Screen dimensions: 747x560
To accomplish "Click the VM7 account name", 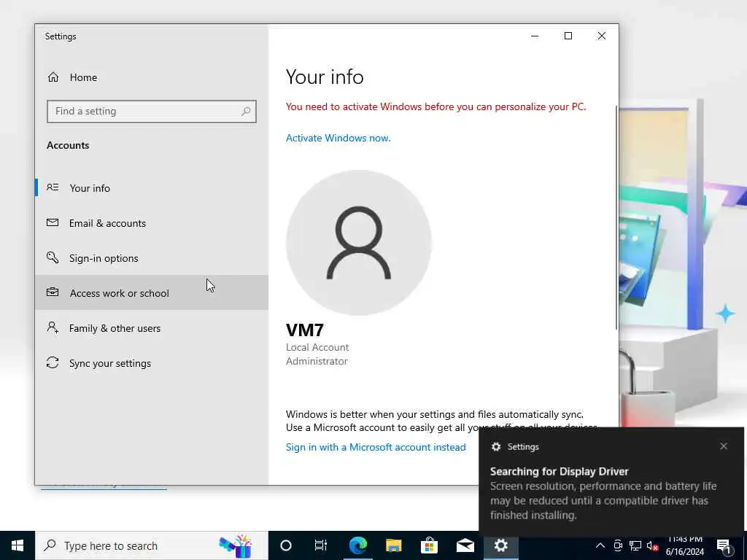I will [x=305, y=330].
